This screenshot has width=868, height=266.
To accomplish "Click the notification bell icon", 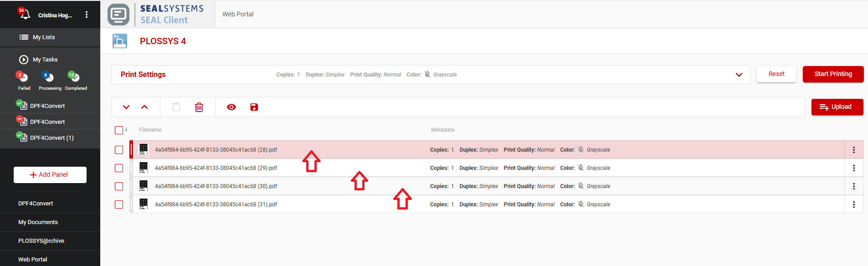I will pos(24,15).
